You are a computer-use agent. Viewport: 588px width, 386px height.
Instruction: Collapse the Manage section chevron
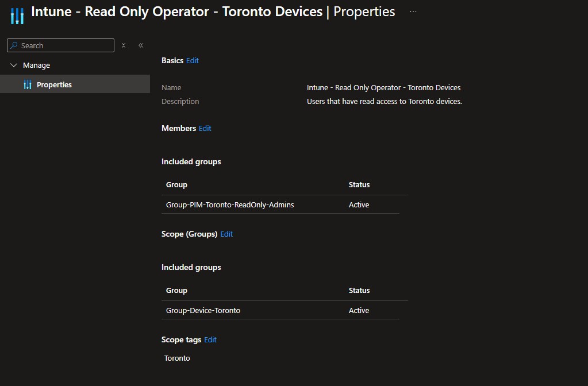click(14, 65)
